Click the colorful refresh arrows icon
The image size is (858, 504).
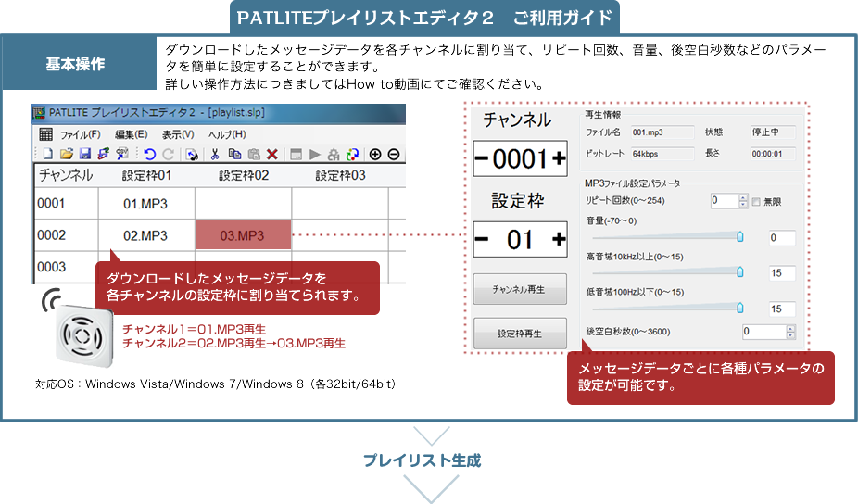point(352,155)
